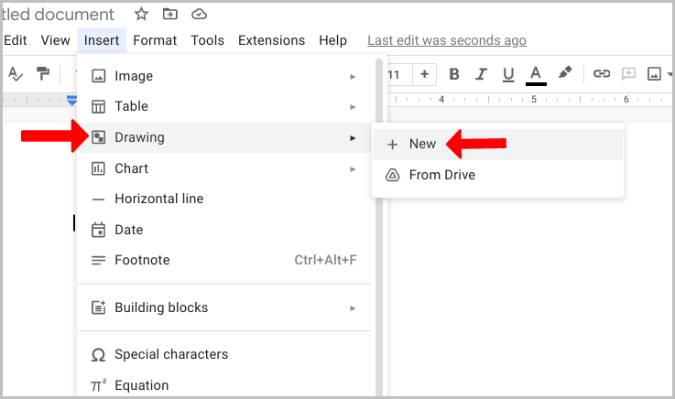Choose Table from the Insert menu
The height and width of the screenshot is (399, 675).
224,106
